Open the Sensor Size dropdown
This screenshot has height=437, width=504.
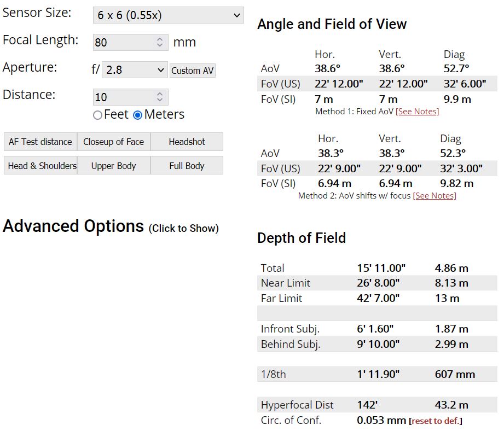coord(168,15)
